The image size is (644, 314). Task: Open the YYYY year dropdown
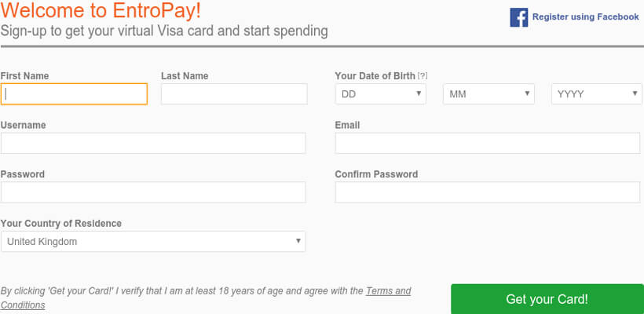pos(596,94)
